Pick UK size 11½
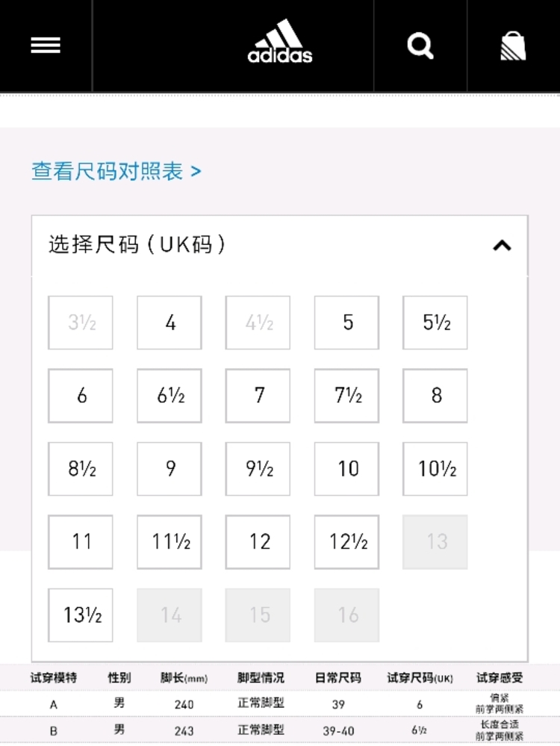560x746 pixels. [x=169, y=542]
